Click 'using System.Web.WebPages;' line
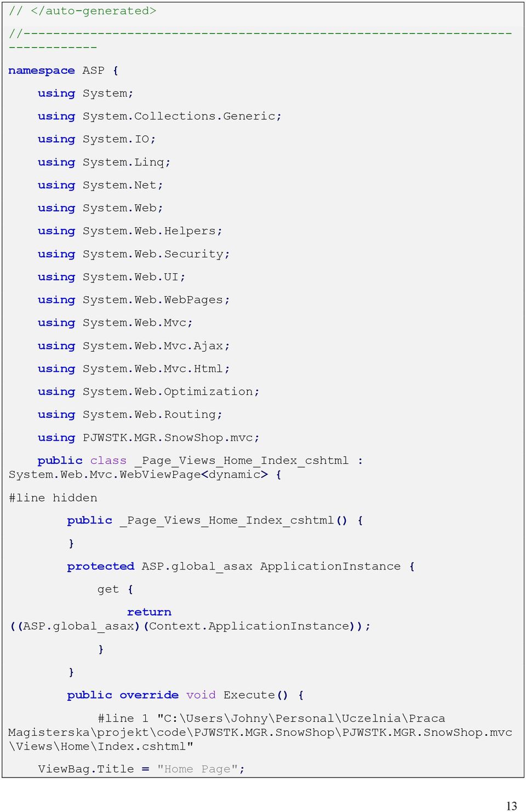The image size is (526, 812). 134,300
